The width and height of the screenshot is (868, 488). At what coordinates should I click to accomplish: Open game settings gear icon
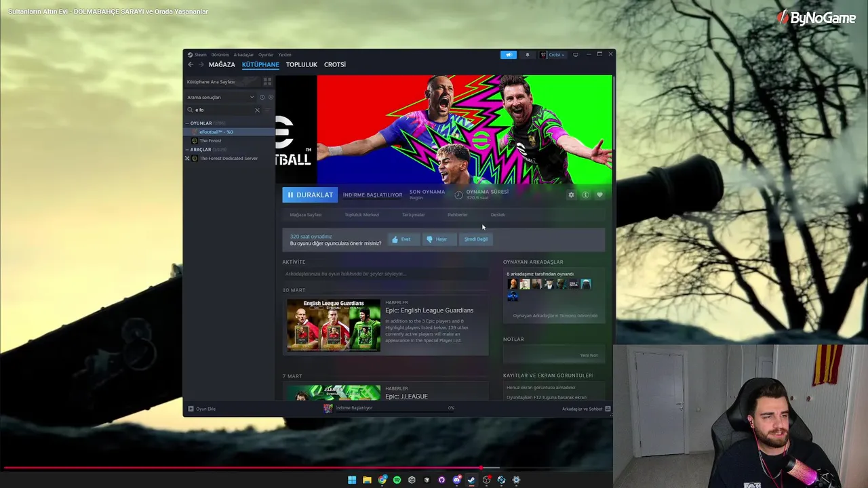[x=571, y=195]
